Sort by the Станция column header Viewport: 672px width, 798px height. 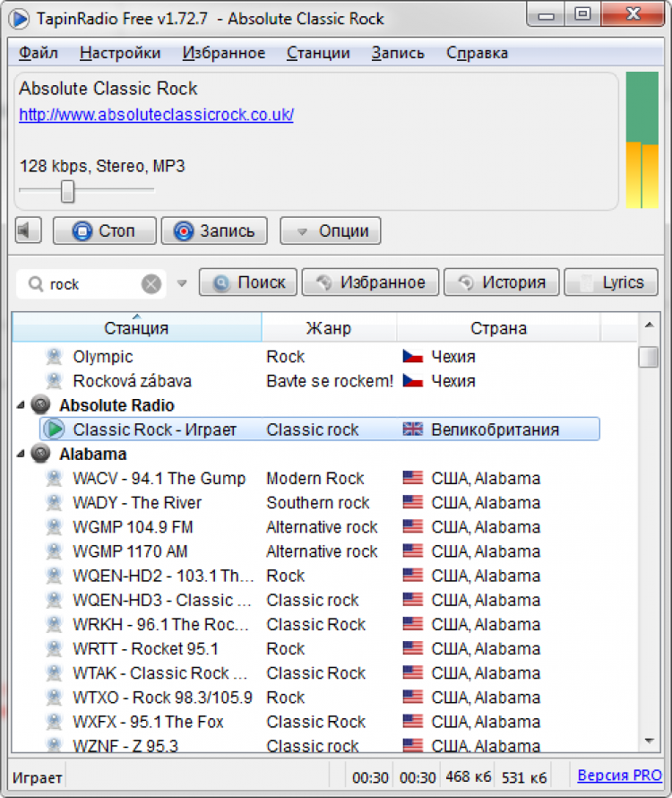136,326
